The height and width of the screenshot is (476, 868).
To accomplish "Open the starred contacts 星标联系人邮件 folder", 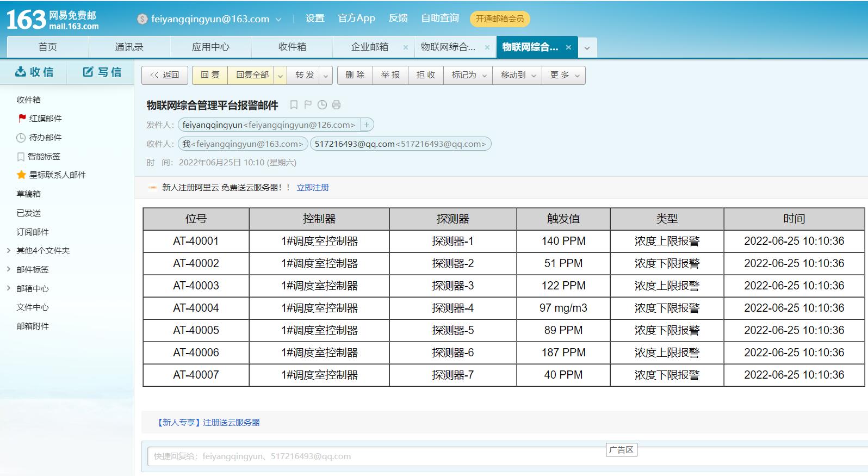I will [57, 175].
